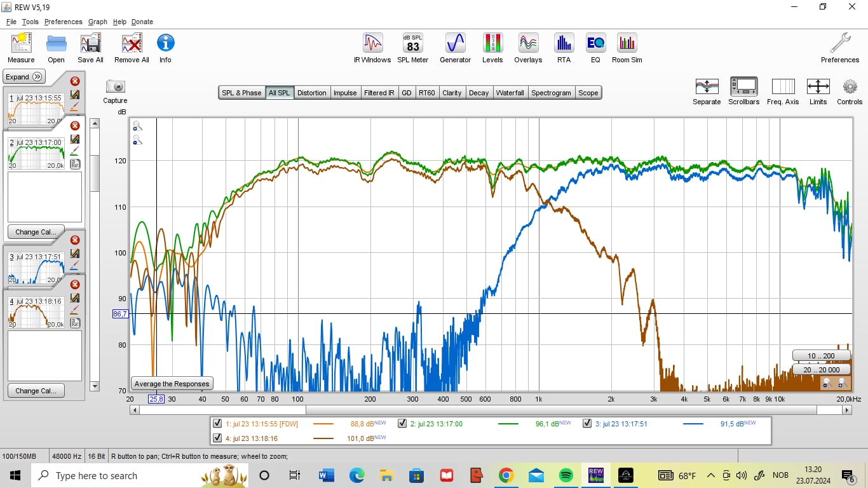Open Room Sim tool
The width and height of the screenshot is (868, 488).
(x=627, y=44)
